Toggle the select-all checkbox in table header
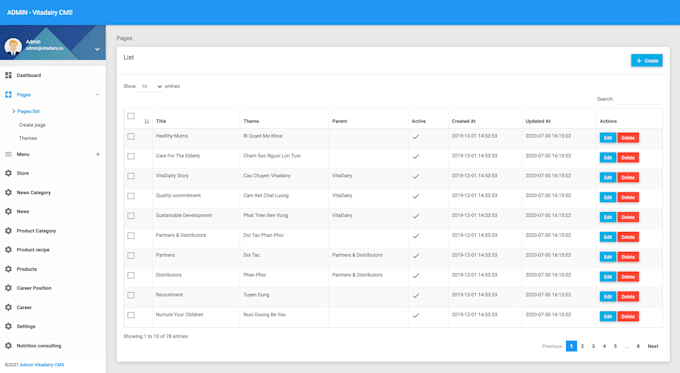This screenshot has width=680, height=373. pos(131,116)
